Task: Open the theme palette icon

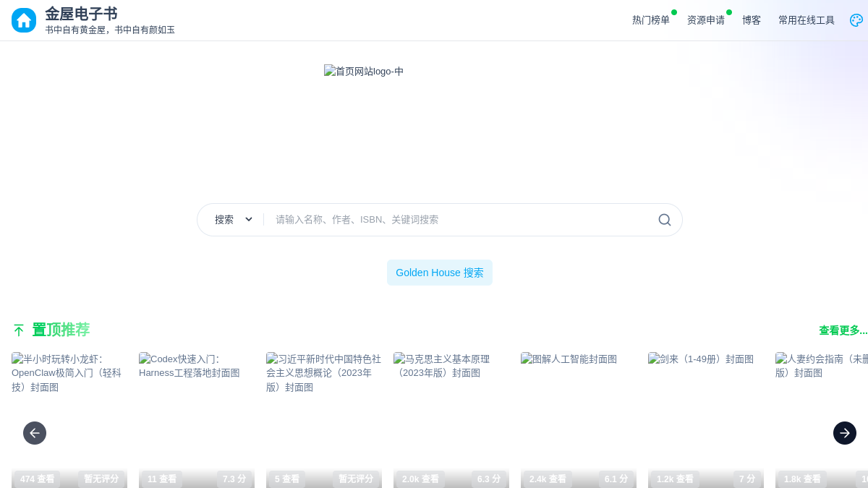Action: pos(856,20)
